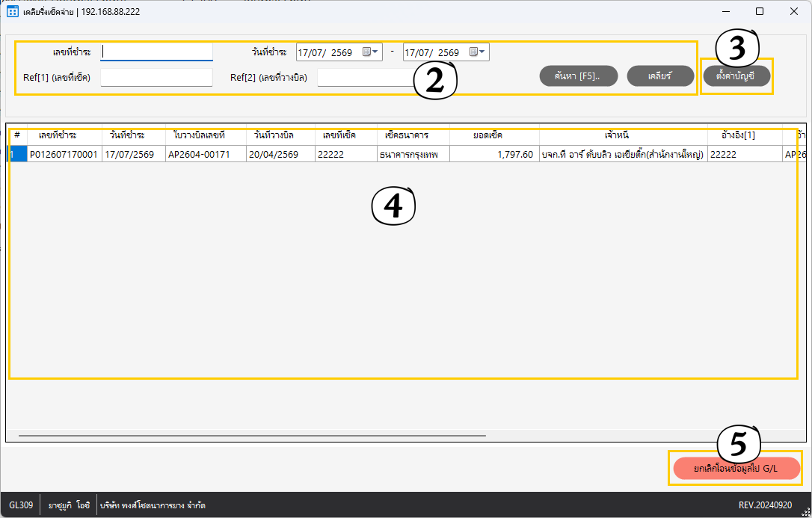This screenshot has height=518, width=812.
Task: Select creditor cell บจก.ที อาร์ ดับบลิว เอเชียติ๊ก
Action: click(623, 154)
